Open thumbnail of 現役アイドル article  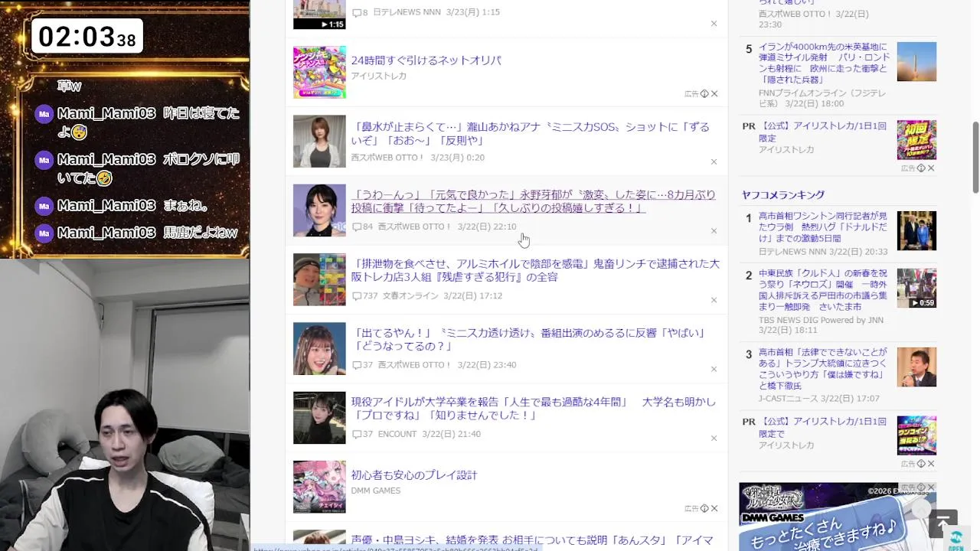click(x=319, y=418)
